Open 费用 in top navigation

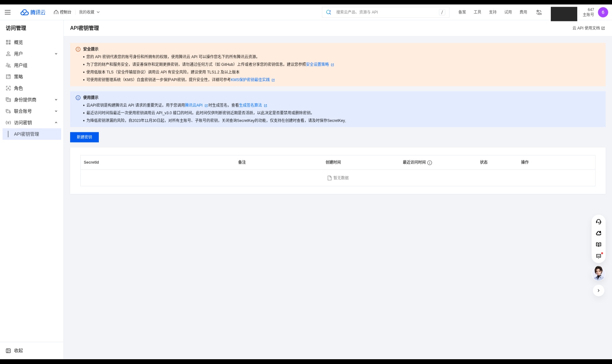(x=523, y=12)
